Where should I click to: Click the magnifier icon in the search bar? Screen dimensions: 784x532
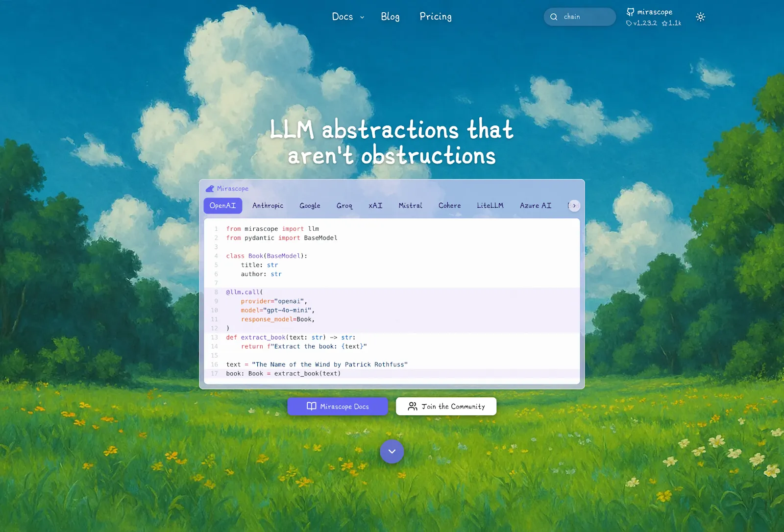[x=554, y=17]
